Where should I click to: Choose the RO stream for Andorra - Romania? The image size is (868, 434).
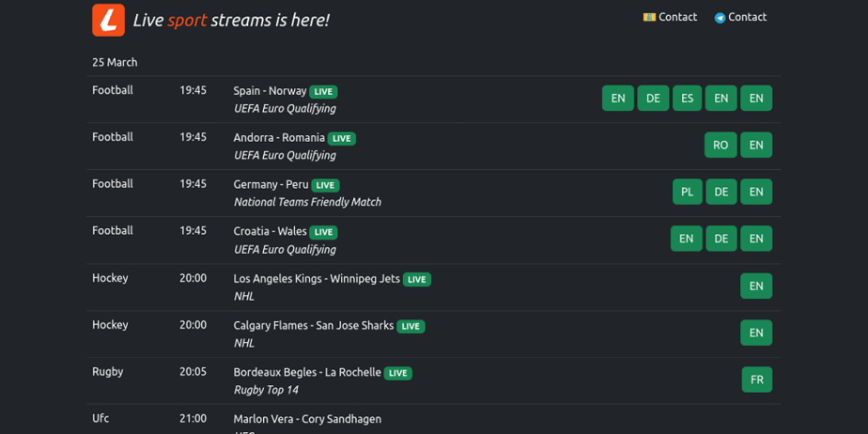721,145
